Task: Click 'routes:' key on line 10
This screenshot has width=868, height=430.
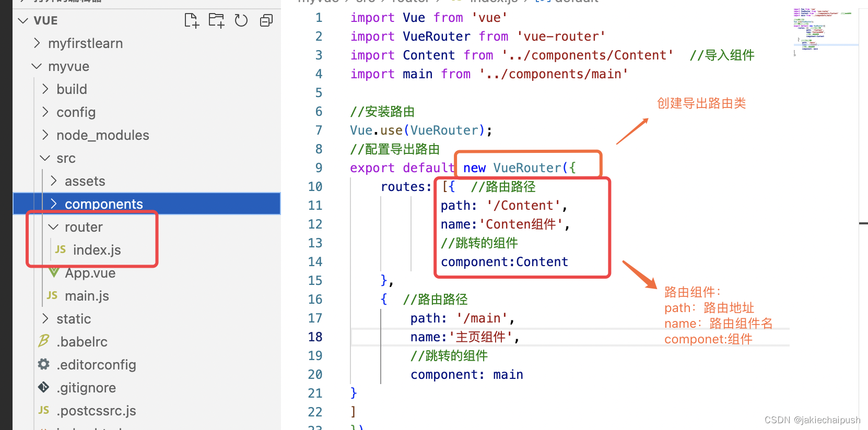Action: pyautogui.click(x=406, y=186)
